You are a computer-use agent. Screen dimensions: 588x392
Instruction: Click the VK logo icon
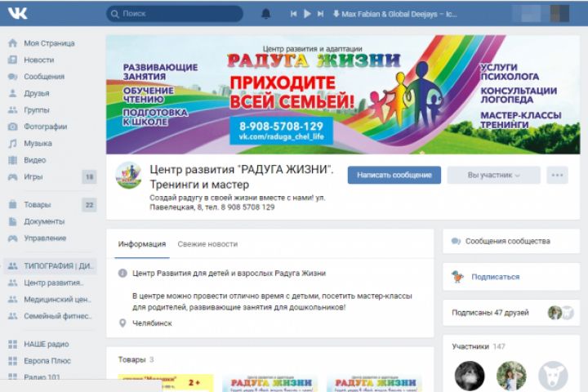(18, 14)
